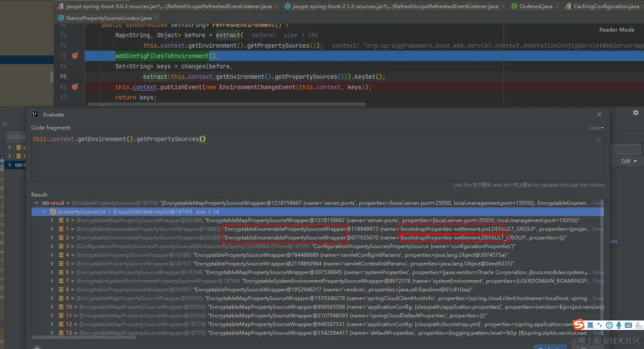The image size is (644, 349).
Task: Collapse the propertySourceList node
Action: coord(45,212)
